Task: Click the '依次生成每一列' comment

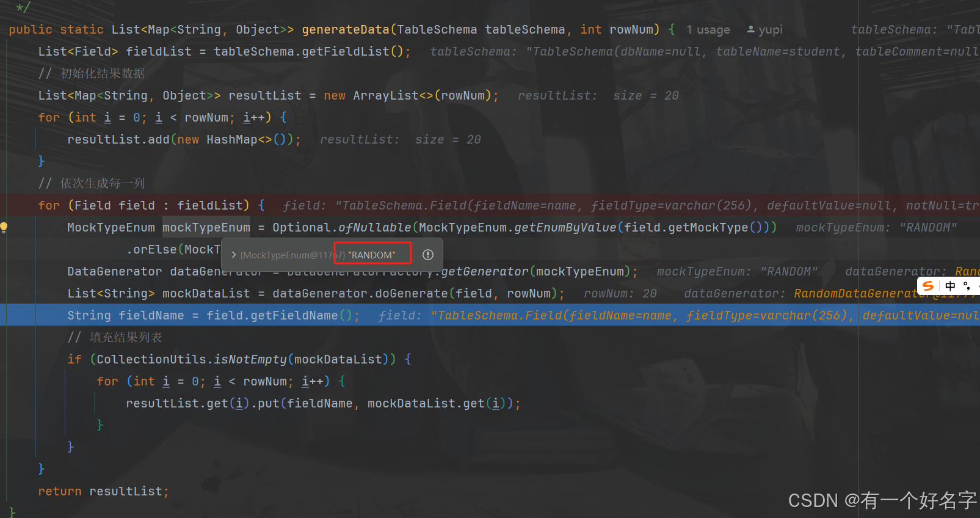Action: [103, 183]
